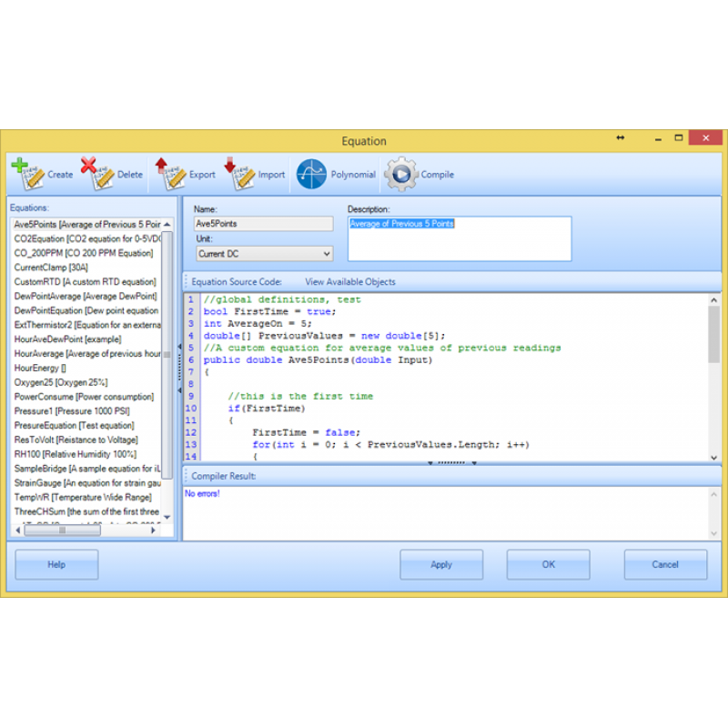Image resolution: width=728 pixels, height=728 pixels.
Task: Open the Polynomial tool
Action: tap(312, 174)
